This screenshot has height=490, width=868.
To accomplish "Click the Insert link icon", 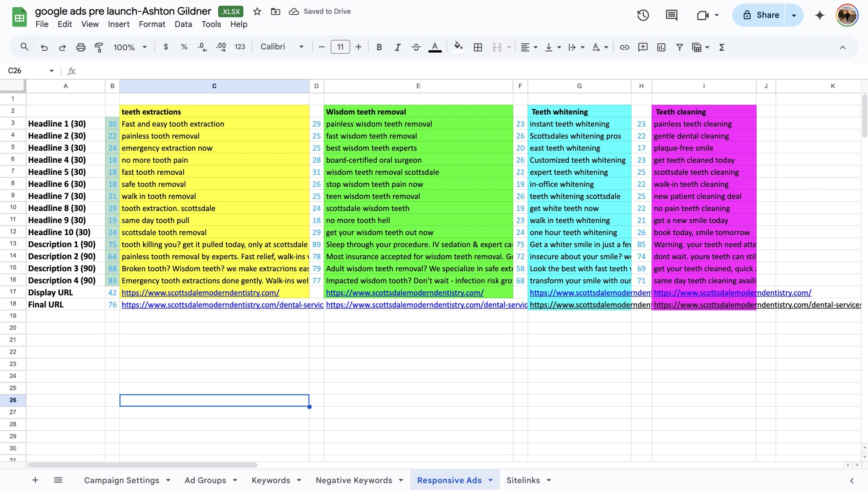I will (624, 47).
